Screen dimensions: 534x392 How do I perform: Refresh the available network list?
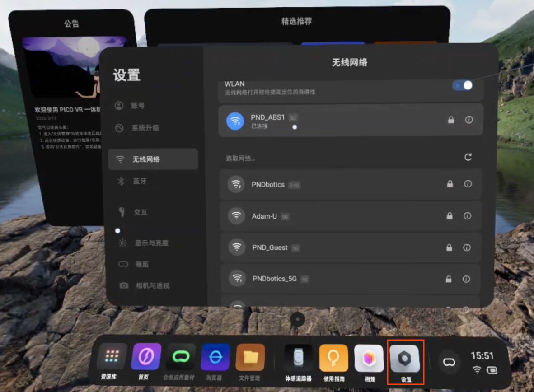click(x=468, y=157)
